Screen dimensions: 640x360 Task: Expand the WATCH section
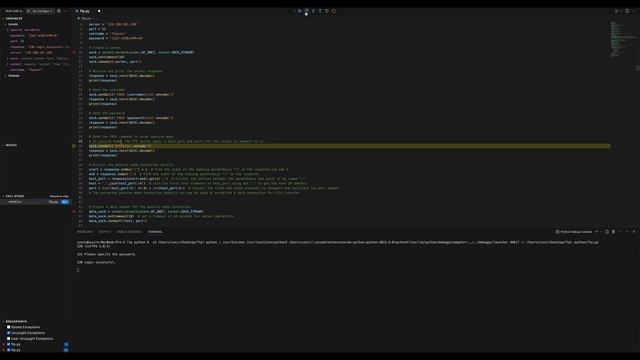(x=11, y=145)
